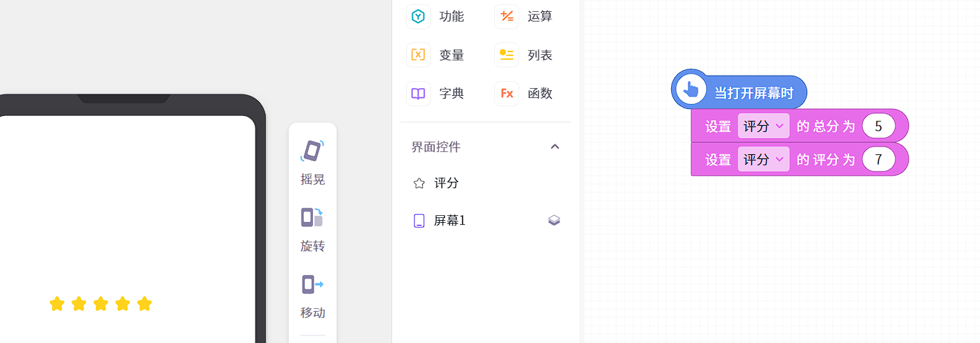
Task: Open the 功能 block category icon
Action: click(x=419, y=16)
